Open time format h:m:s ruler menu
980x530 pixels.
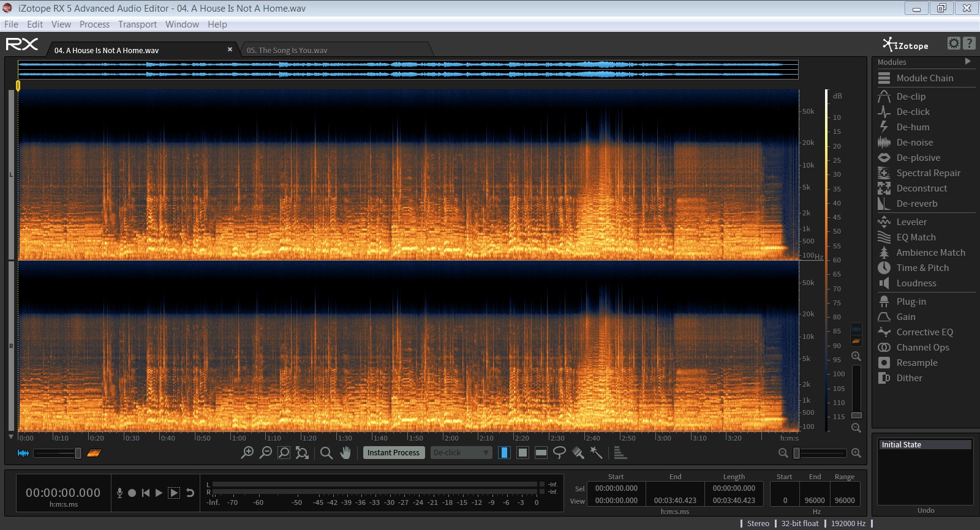[789, 438]
